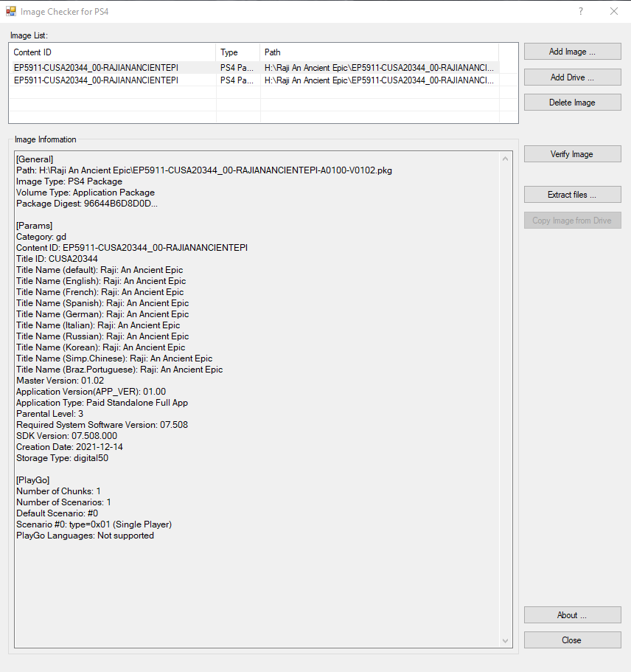Click the [PlayGo] section heading
This screenshot has width=631, height=672.
33,480
